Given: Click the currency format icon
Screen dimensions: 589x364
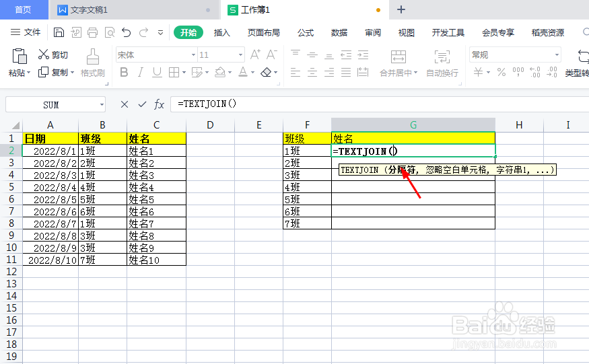Looking at the screenshot, I should pos(478,72).
